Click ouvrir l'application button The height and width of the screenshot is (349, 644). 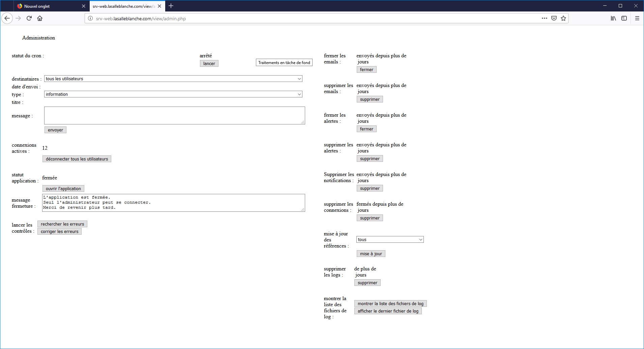point(63,188)
